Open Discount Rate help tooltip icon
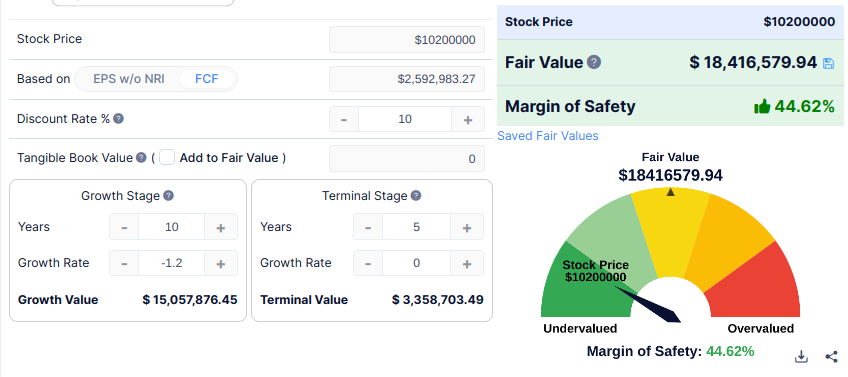This screenshot has height=377, width=848. tap(118, 118)
